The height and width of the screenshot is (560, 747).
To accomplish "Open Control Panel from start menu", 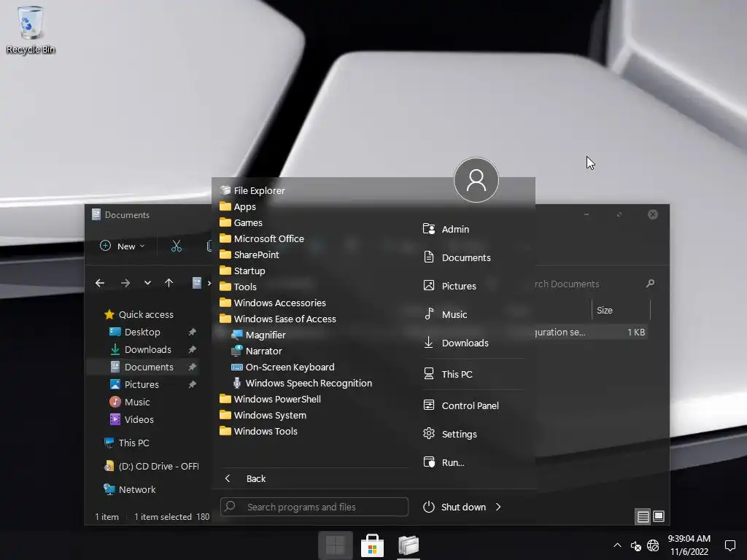I will tap(461, 405).
